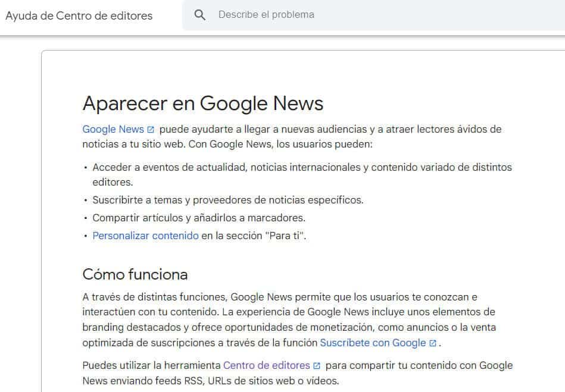Click the "Suscribirte a temas y proveedores" bullet
This screenshot has height=392, width=565.
pyautogui.click(x=228, y=200)
